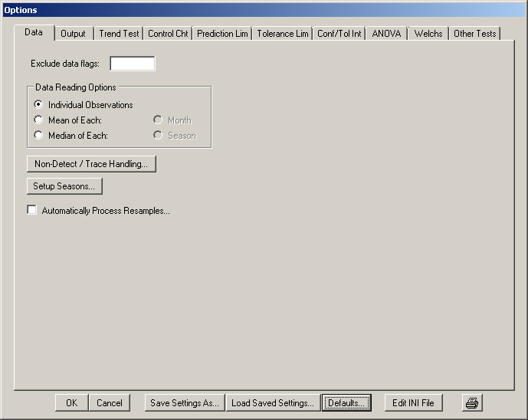
Task: Select Individual Observations radio button
Action: [38, 105]
